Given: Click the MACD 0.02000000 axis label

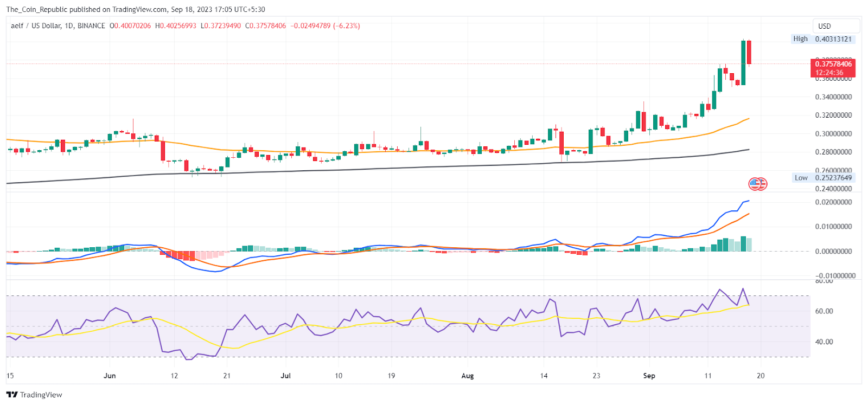Looking at the screenshot, I should (x=833, y=202).
